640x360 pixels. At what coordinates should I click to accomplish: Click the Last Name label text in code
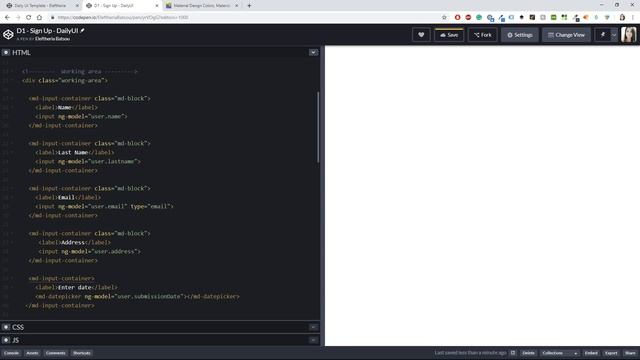point(73,152)
